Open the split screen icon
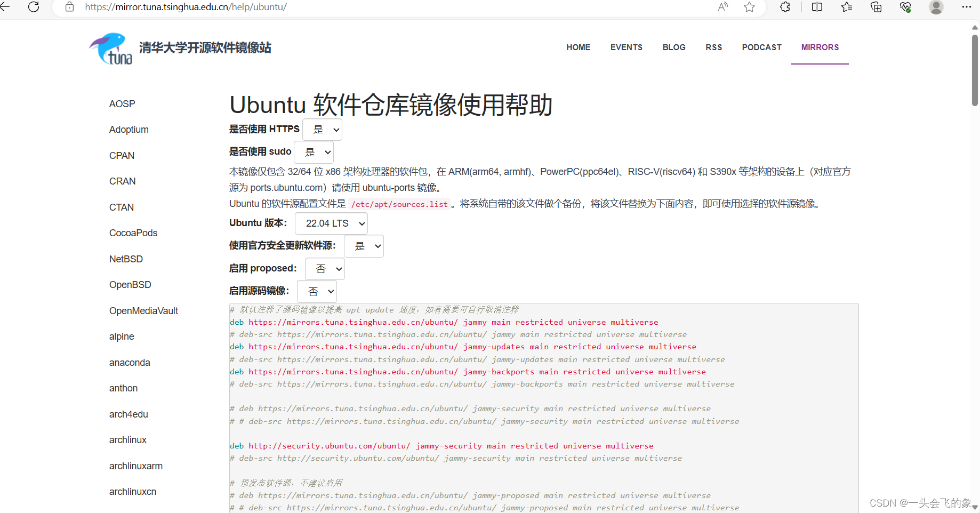Image resolution: width=980 pixels, height=513 pixels. tap(816, 7)
